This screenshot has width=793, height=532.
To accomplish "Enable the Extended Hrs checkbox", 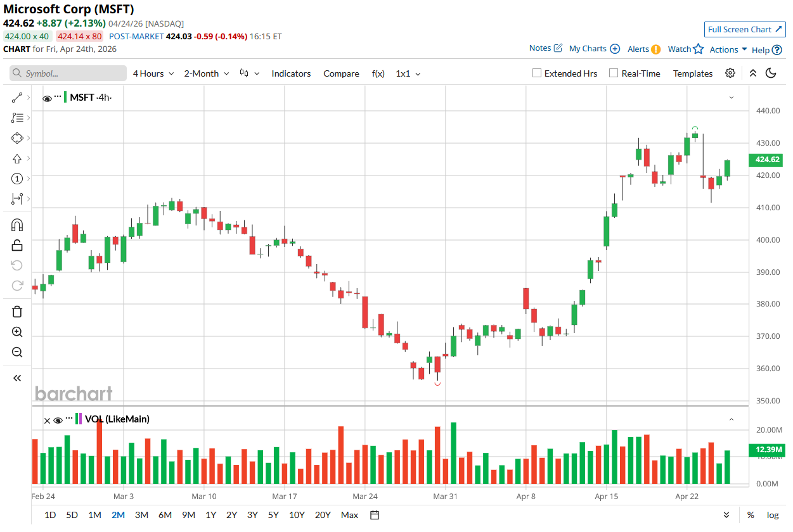I will [x=537, y=73].
